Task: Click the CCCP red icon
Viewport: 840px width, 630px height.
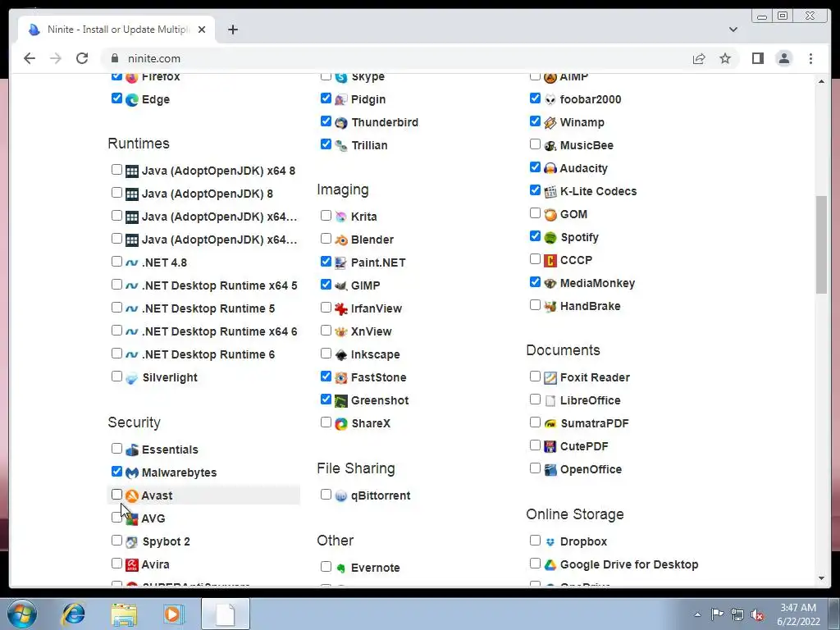Action: pyautogui.click(x=550, y=260)
